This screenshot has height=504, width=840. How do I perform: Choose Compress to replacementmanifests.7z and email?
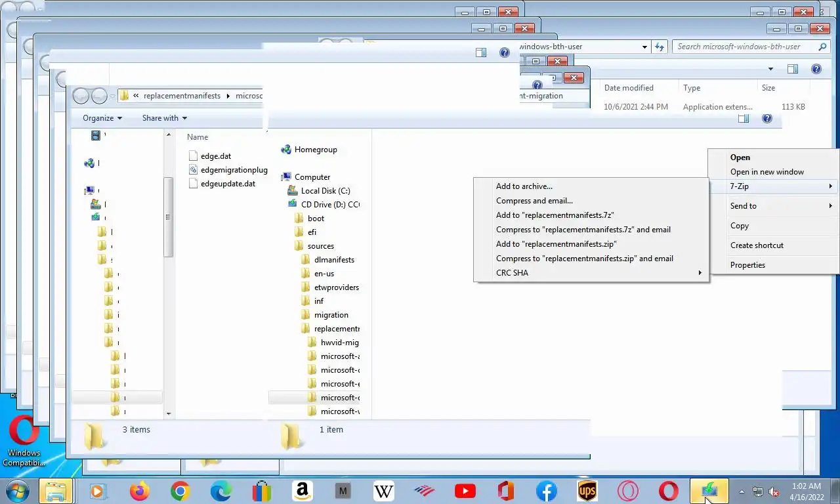click(x=591, y=230)
